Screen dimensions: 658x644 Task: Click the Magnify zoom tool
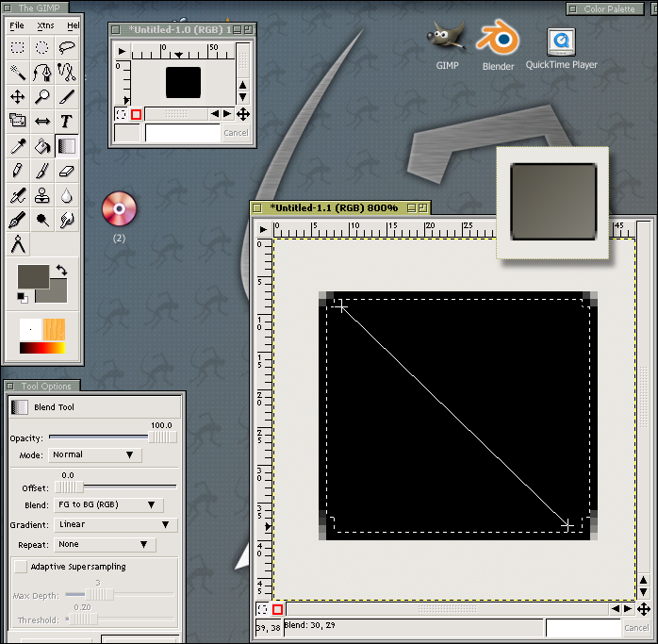(41, 96)
